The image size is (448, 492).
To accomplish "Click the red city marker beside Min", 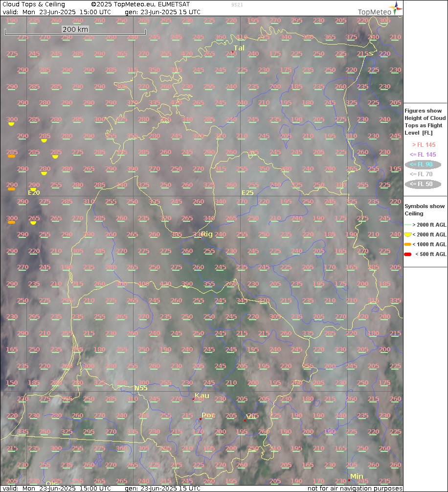I will pos(349,480).
